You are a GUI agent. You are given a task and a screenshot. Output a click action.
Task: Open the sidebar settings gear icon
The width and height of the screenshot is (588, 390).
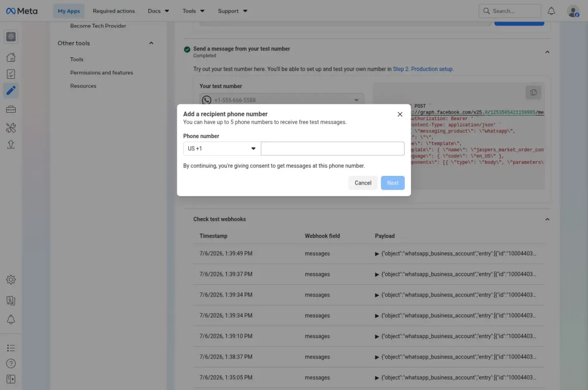click(11, 280)
